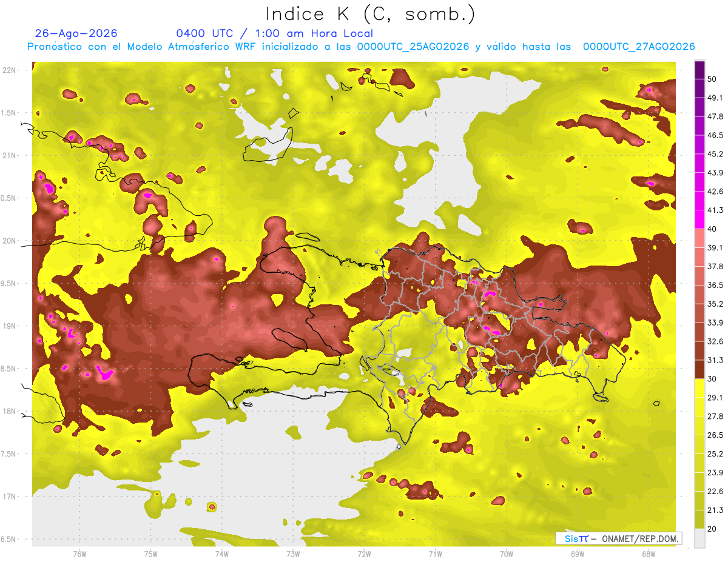Viewport: 728px width, 562px height.
Task: Click the '30' color scale value
Action: [712, 378]
